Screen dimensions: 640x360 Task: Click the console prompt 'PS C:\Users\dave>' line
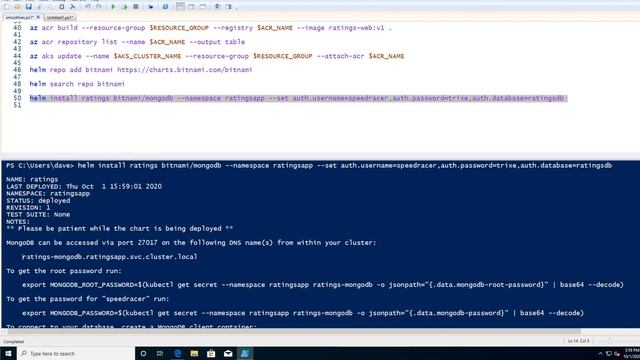[x=309, y=165]
